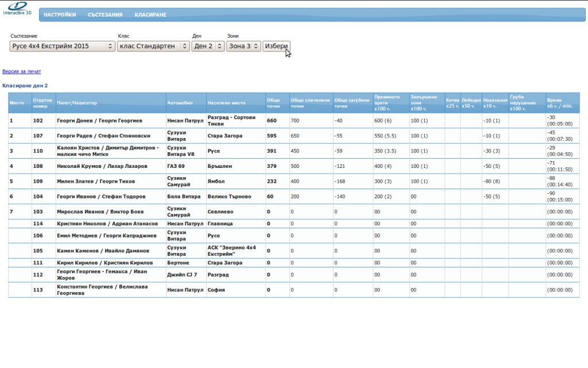588x368 pixels.
Task: Click the Пилот/Навигатор column header
Action: 77,103
